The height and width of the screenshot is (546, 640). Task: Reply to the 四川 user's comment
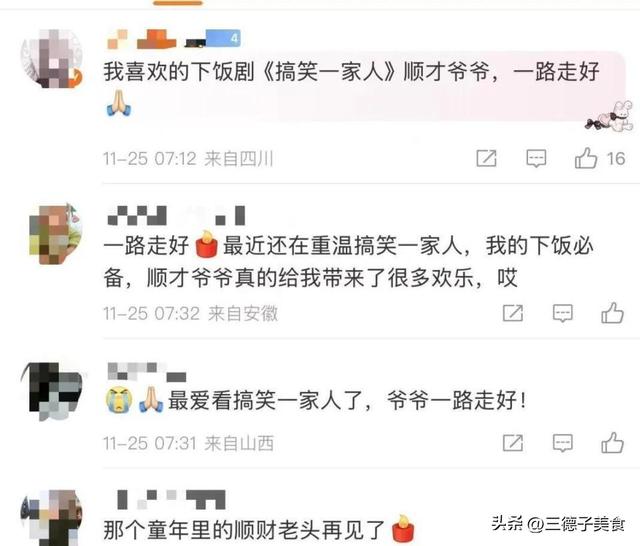point(536,158)
